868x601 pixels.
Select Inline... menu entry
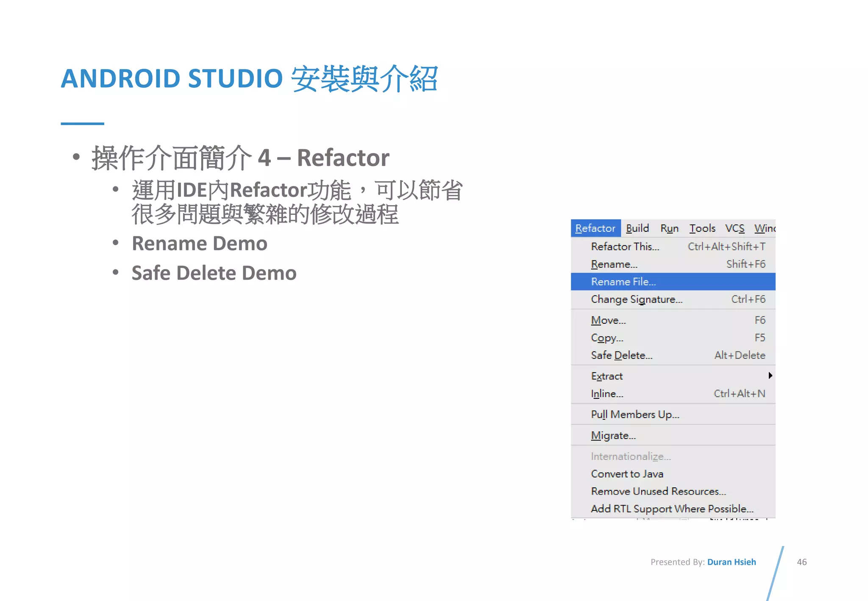point(673,394)
